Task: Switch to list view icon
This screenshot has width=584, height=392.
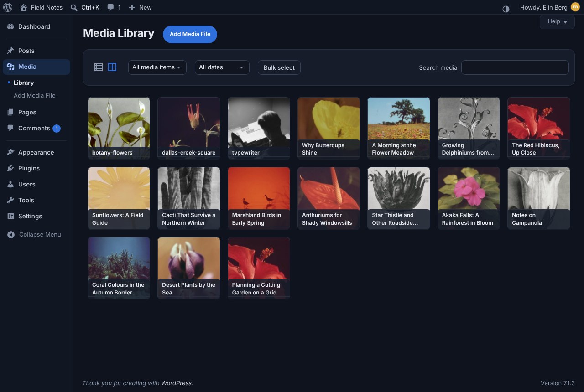Action: click(99, 67)
